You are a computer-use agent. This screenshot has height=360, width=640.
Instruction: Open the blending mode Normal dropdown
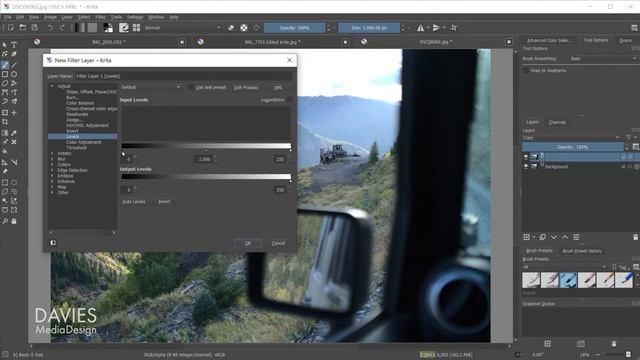(182, 28)
